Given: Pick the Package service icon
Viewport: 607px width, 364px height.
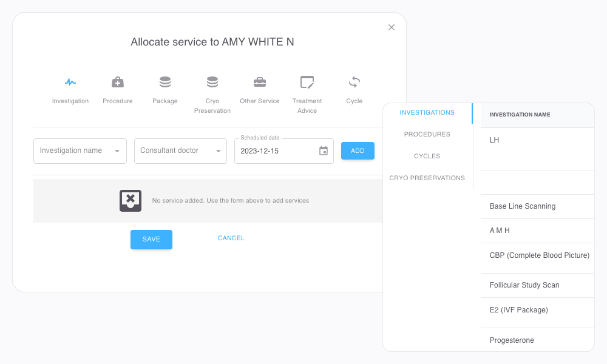Looking at the screenshot, I should pos(165,82).
